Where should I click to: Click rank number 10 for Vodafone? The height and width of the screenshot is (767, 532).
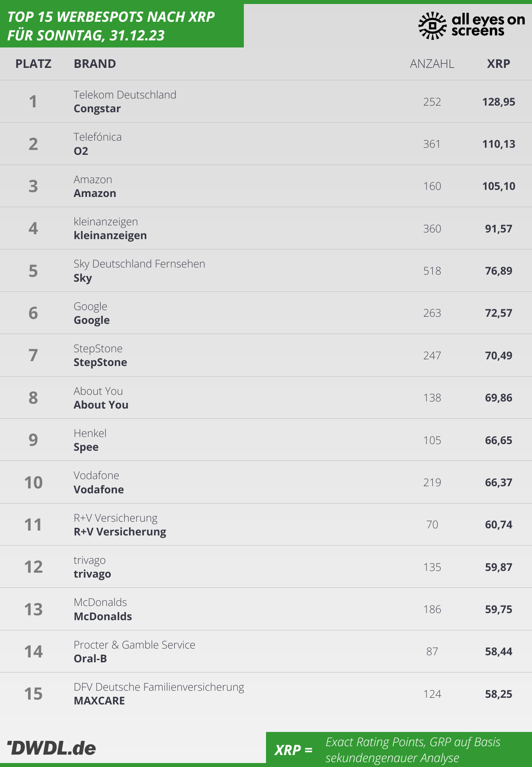pos(33,483)
